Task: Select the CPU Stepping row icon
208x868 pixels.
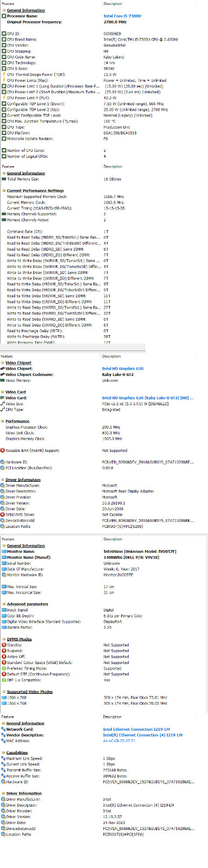Action: pos(4,51)
